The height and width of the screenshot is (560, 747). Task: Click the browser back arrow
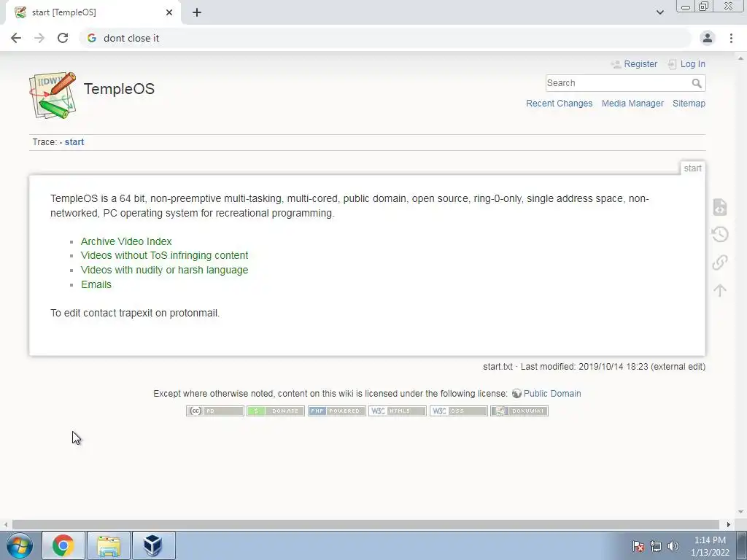(16, 38)
